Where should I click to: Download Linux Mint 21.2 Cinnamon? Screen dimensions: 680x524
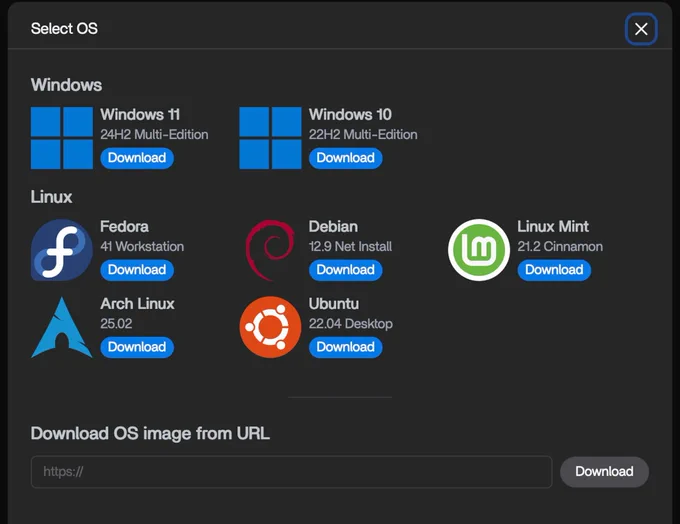pyautogui.click(x=554, y=270)
